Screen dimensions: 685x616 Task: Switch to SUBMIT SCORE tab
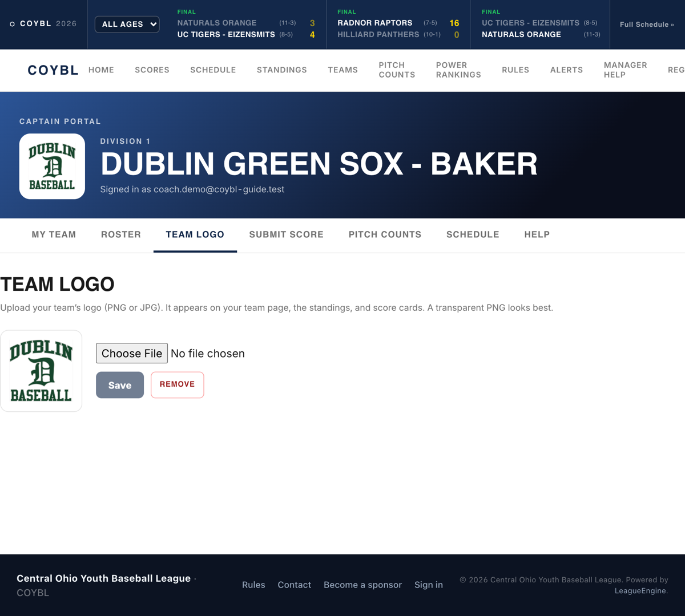(287, 234)
